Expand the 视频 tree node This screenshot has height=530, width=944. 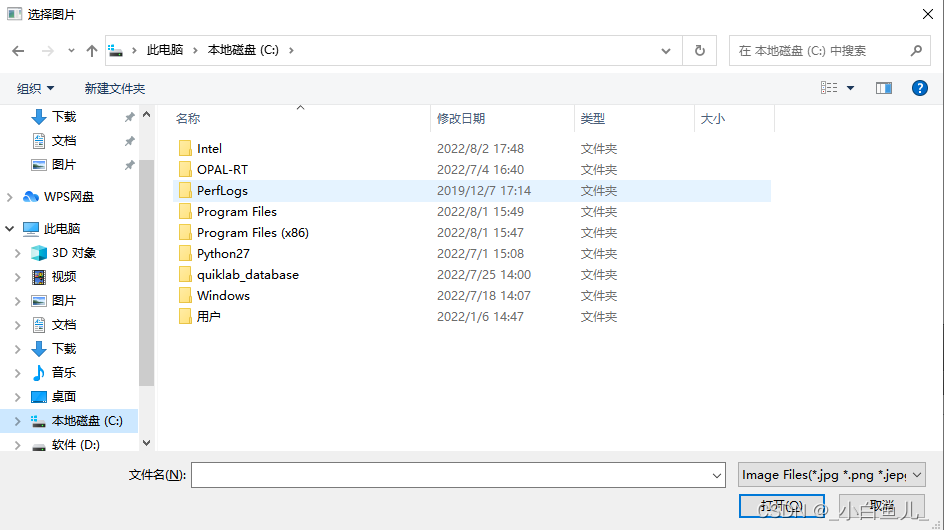coord(17,277)
